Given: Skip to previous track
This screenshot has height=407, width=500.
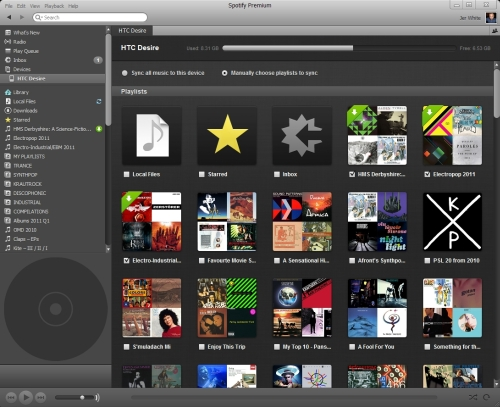Looking at the screenshot, I should click(11, 397).
